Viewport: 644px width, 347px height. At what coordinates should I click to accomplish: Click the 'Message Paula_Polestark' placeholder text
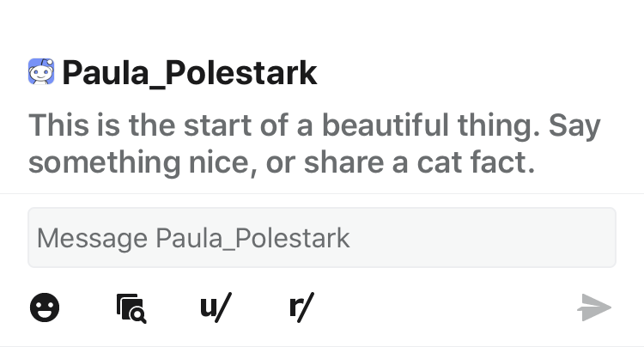pos(193,238)
